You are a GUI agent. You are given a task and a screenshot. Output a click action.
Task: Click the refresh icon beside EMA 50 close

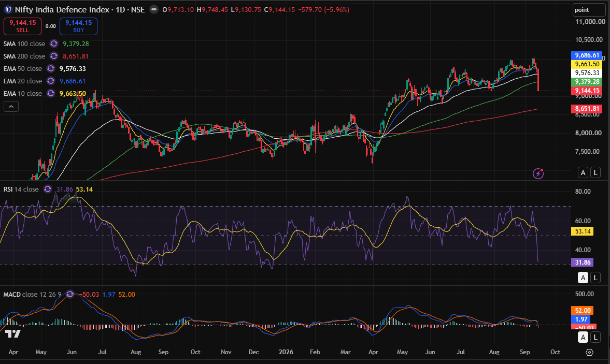[x=51, y=69]
